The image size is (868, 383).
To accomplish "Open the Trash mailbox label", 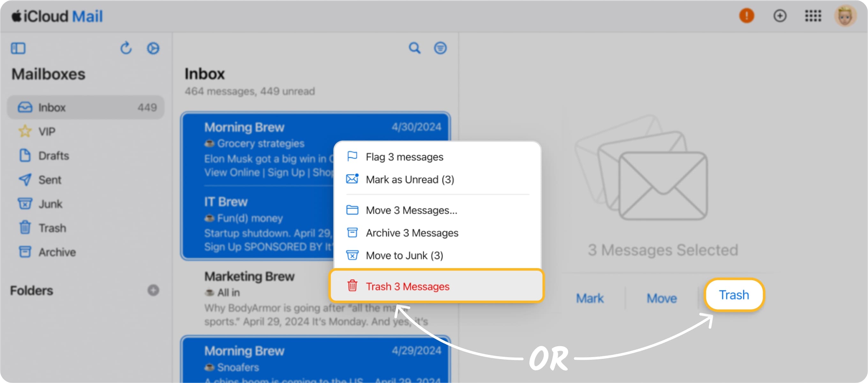I will click(x=52, y=228).
